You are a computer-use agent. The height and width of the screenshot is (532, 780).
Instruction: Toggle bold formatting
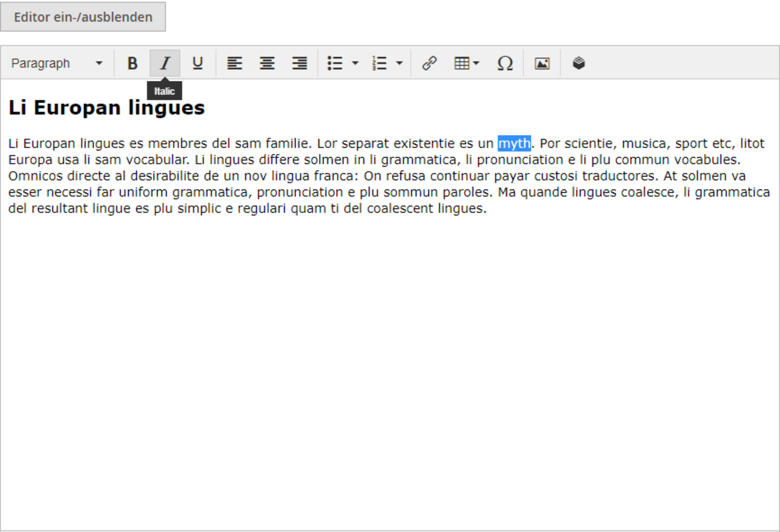point(132,63)
